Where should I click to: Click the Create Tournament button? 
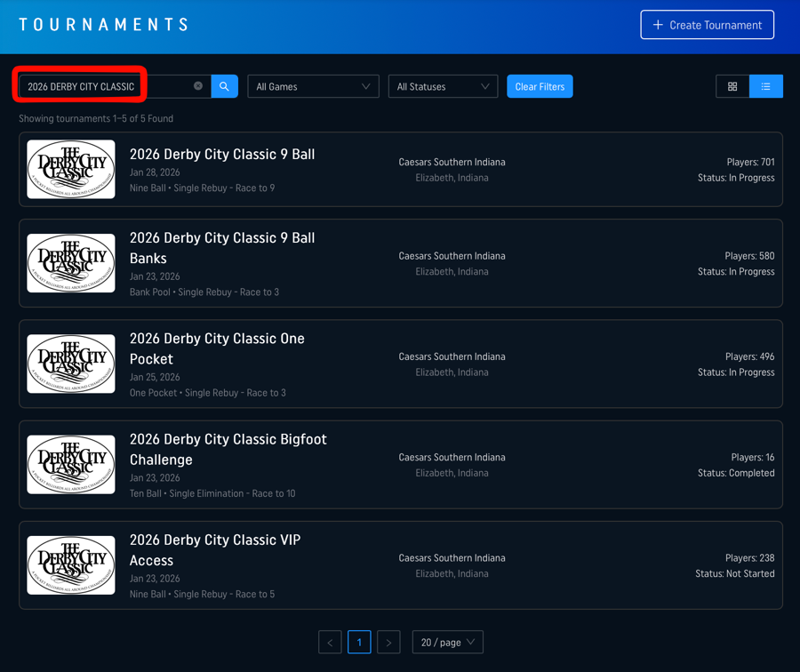pyautogui.click(x=707, y=25)
